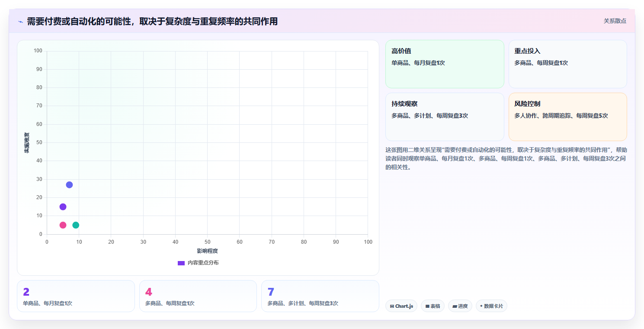Viewport: 644px width, 329px height.
Task: Select the purple scatter point near 15
Action: 63,207
